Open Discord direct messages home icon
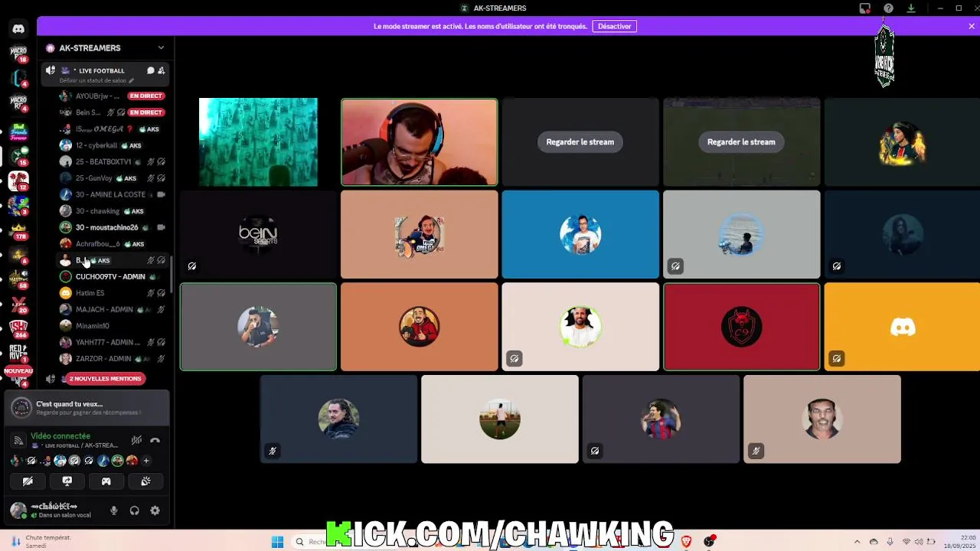The width and height of the screenshot is (980, 551). point(18,29)
